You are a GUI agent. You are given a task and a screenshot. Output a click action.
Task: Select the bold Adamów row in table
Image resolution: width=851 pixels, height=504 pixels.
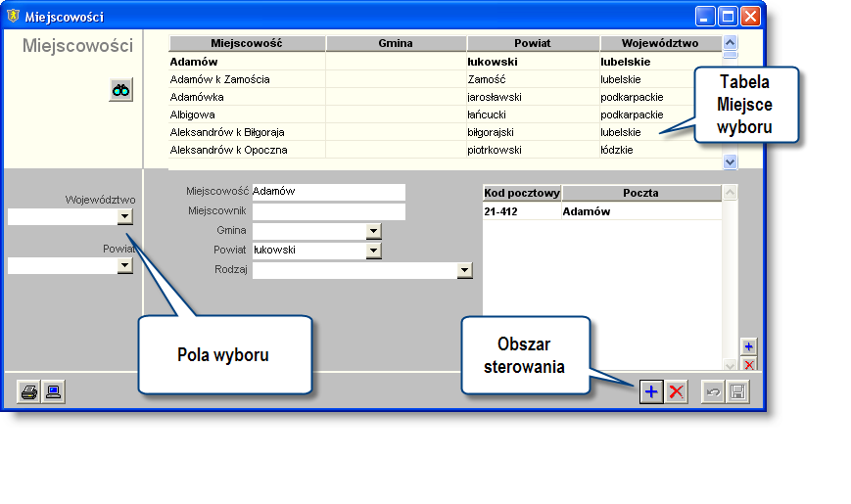pos(445,62)
